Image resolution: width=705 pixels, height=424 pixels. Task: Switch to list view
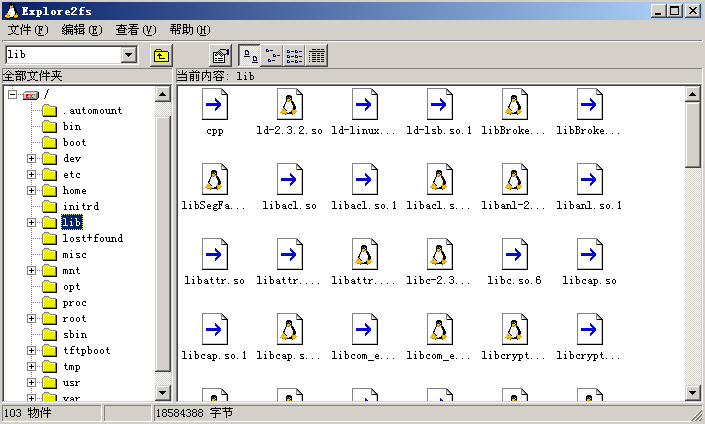(294, 56)
